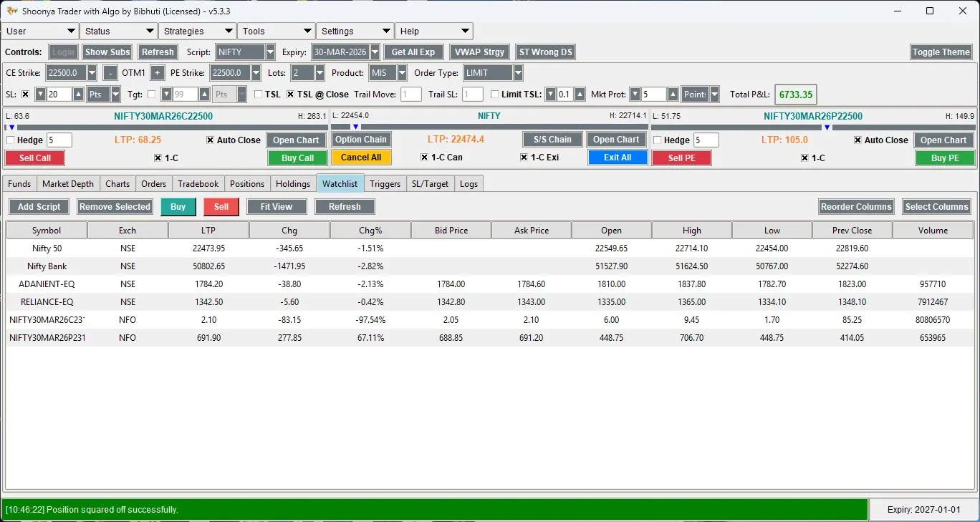Click price range slider under NIFTY30MAR26P22500
The image size is (980, 522).
pyautogui.click(x=813, y=127)
